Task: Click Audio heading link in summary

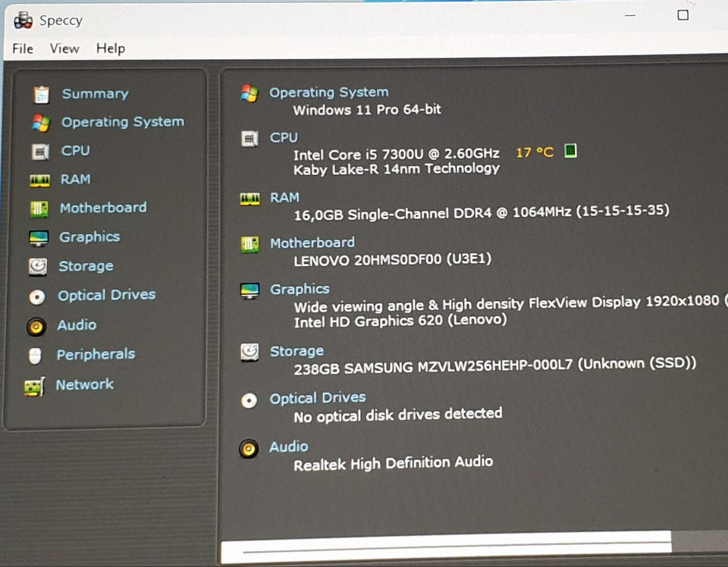Action: click(x=289, y=446)
